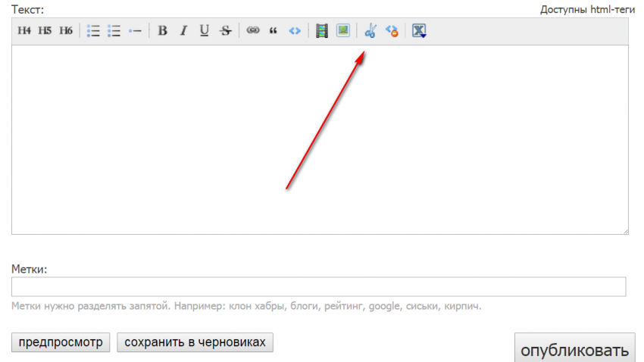Focus the Метки tags input field
Viewport: 644px width, 362px height.
point(318,286)
